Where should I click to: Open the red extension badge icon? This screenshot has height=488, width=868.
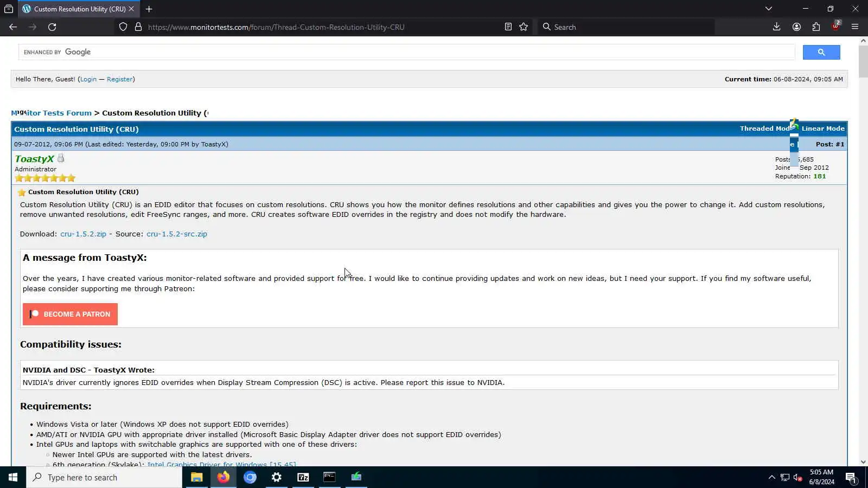pyautogui.click(x=835, y=27)
